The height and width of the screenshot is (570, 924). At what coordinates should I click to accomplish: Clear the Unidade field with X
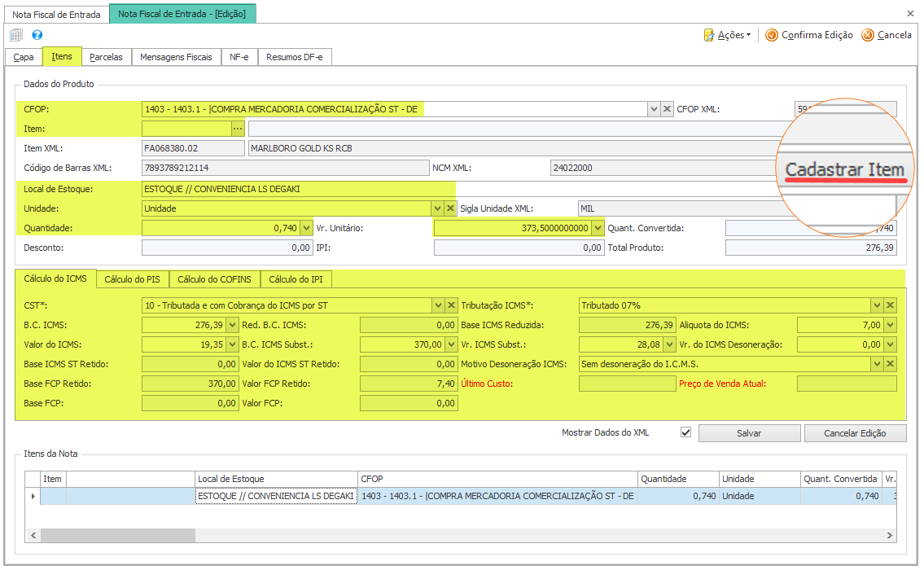(451, 208)
